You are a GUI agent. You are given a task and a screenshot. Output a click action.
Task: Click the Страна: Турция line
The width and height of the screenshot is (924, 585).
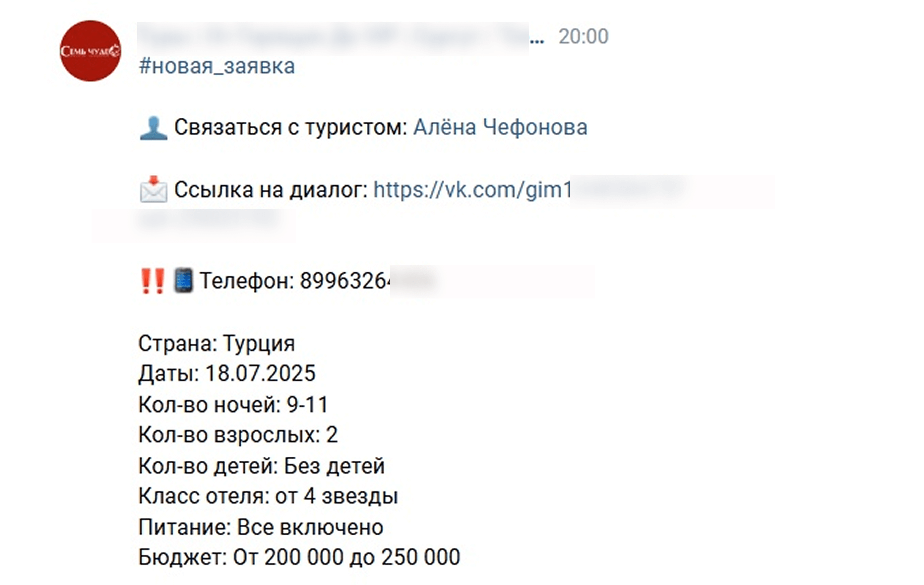tap(216, 343)
